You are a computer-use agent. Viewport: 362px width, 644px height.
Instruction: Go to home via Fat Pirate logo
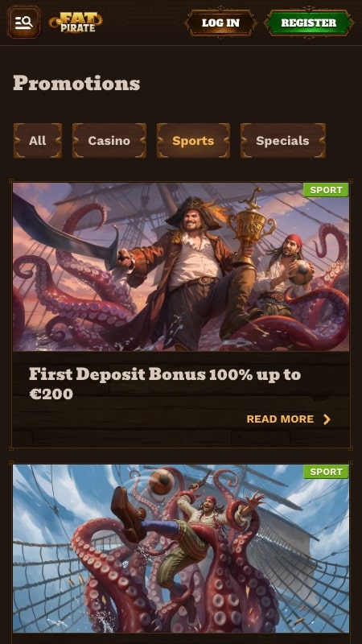pos(76,23)
